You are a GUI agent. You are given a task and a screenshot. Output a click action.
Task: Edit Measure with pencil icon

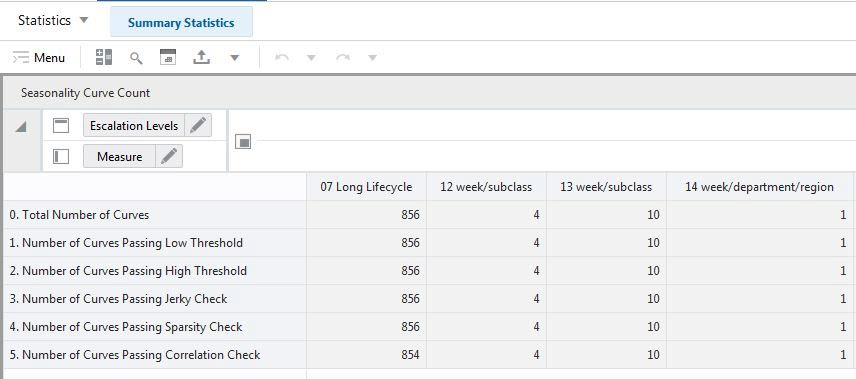coord(169,157)
